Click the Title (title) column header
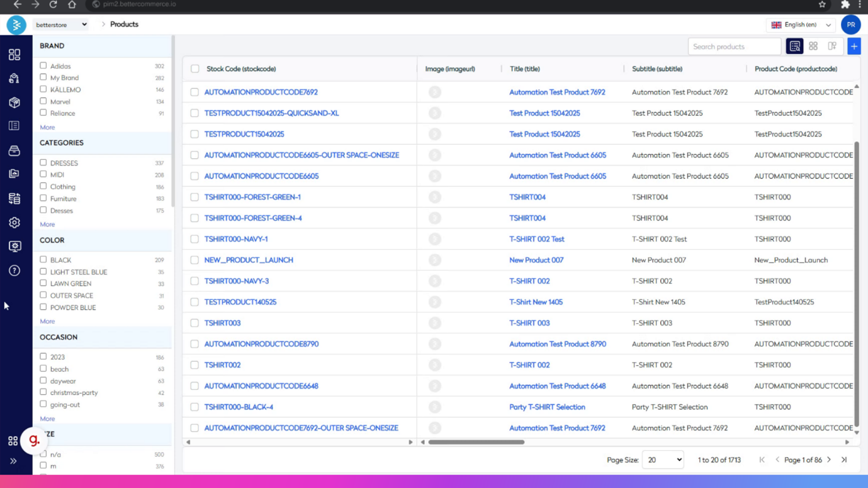This screenshot has height=488, width=868. 524,69
